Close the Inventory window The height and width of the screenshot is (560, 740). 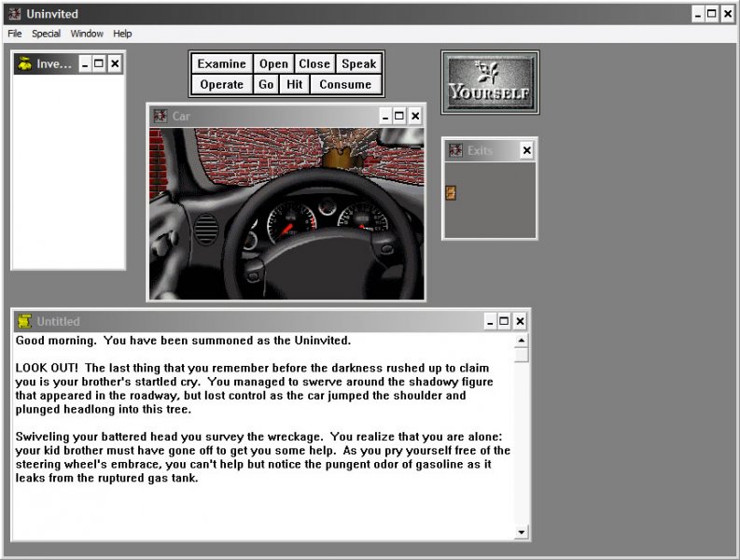pyautogui.click(x=115, y=63)
